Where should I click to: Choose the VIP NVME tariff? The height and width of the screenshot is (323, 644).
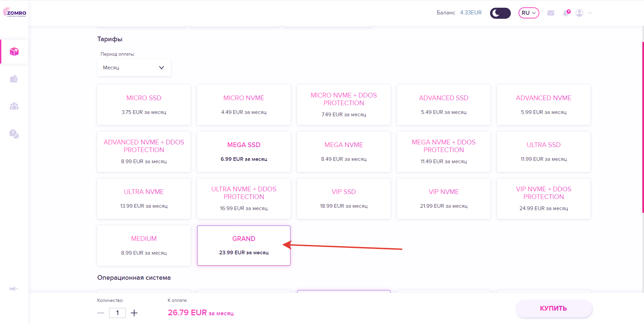[x=443, y=198]
